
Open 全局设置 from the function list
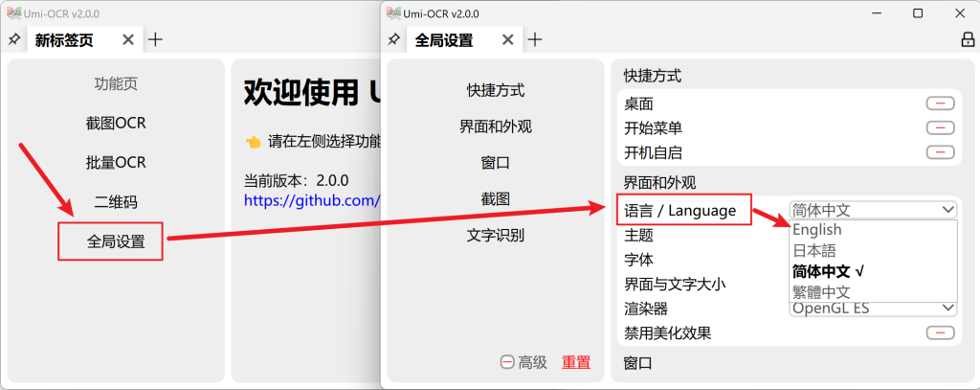point(116,241)
